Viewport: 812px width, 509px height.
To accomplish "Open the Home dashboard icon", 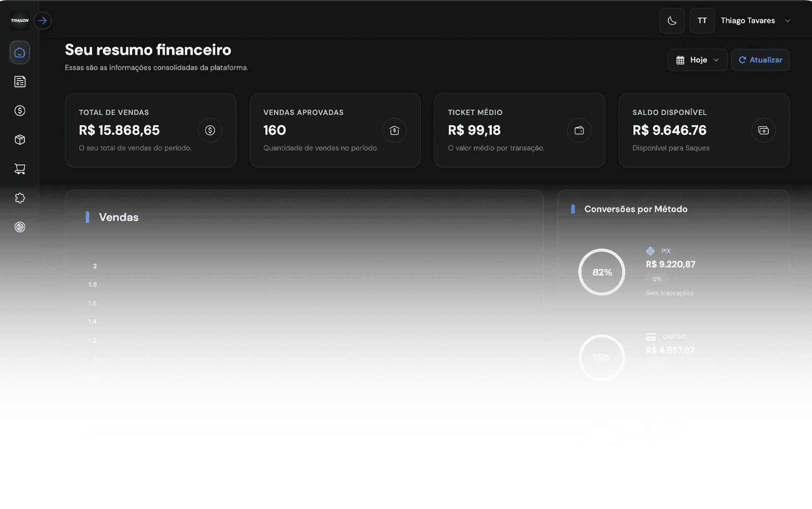I will 19,52.
